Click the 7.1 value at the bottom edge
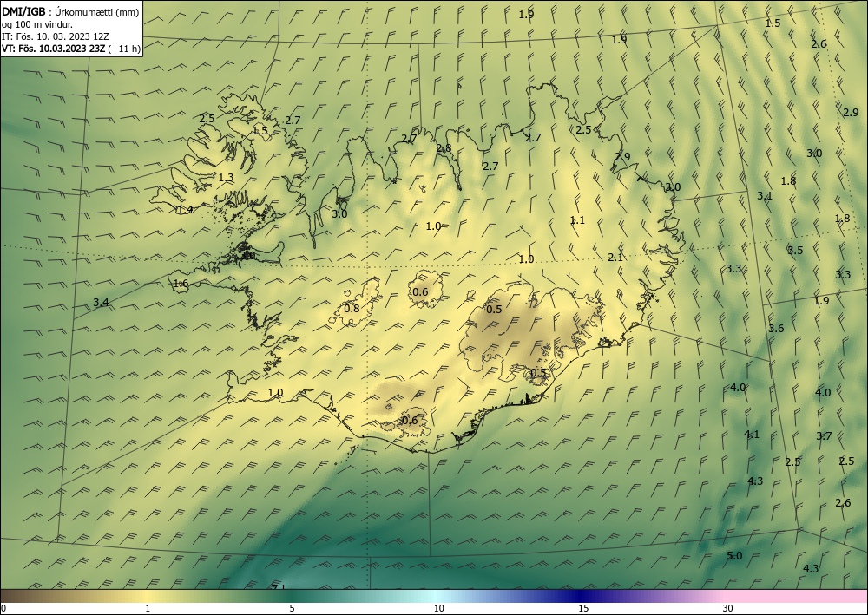 [x=279, y=586]
